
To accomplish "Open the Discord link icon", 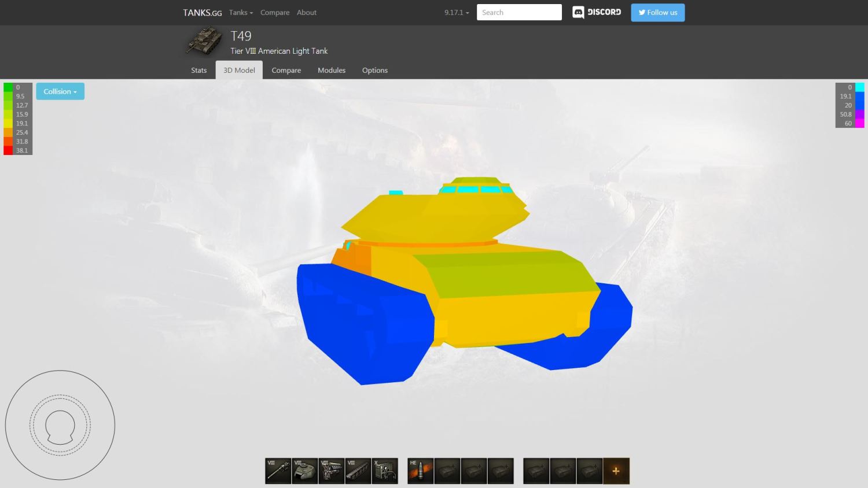I will pos(597,12).
